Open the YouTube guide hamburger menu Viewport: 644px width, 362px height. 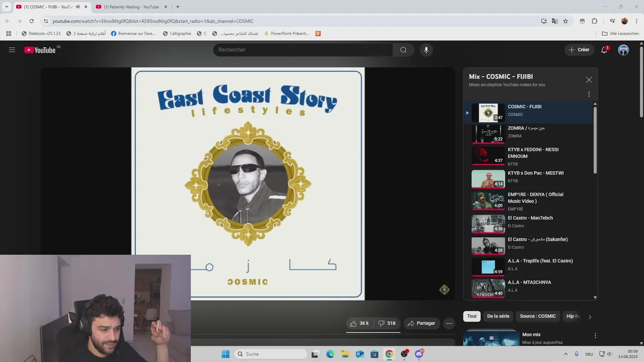12,50
